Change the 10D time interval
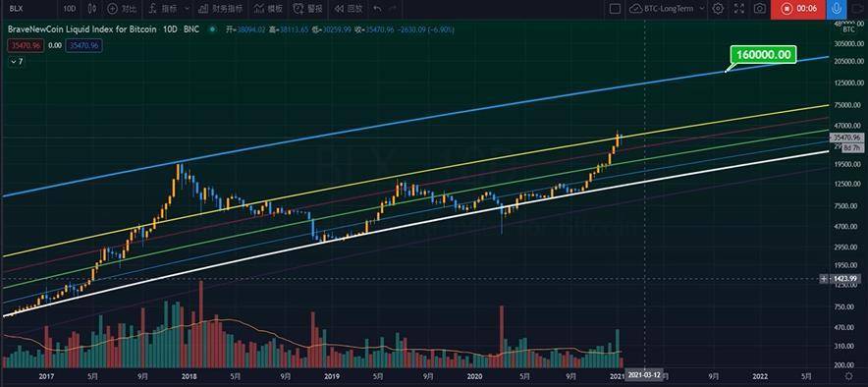The width and height of the screenshot is (868, 387). [x=69, y=8]
